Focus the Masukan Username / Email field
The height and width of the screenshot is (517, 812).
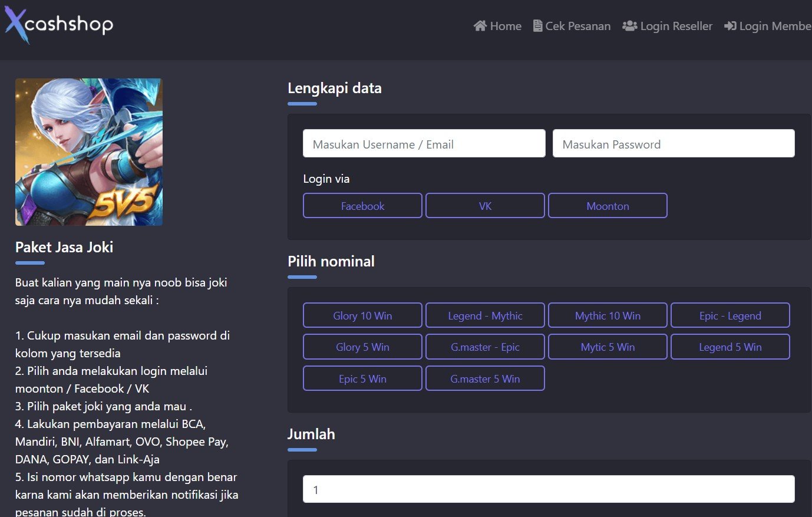pos(424,144)
